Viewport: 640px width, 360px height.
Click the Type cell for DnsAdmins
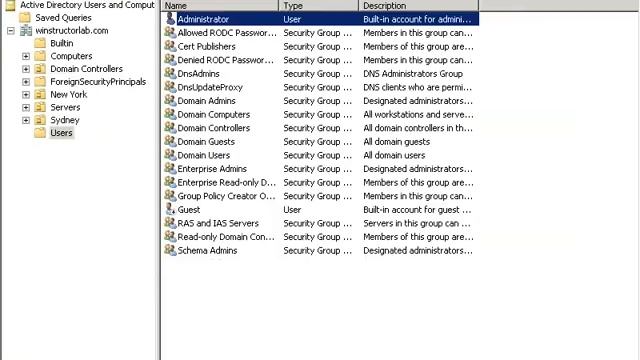pos(318,73)
